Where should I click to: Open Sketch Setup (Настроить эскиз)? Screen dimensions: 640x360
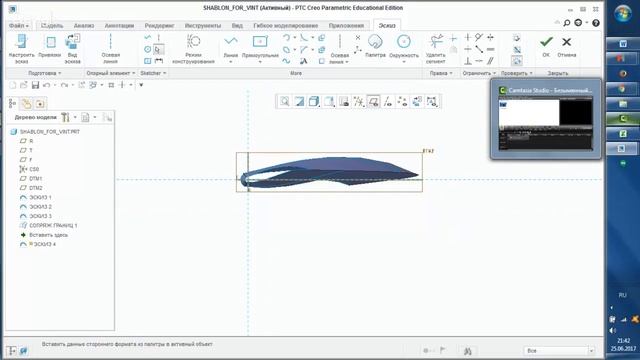tap(22, 48)
